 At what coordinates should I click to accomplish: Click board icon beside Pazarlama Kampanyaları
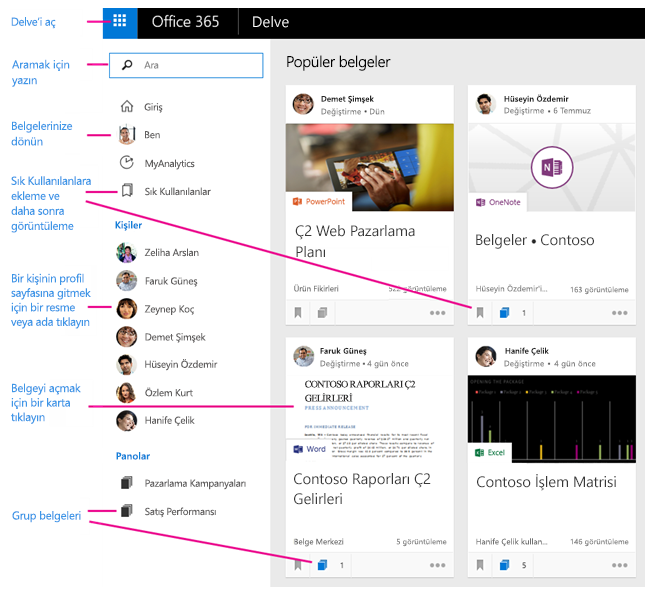[x=127, y=483]
